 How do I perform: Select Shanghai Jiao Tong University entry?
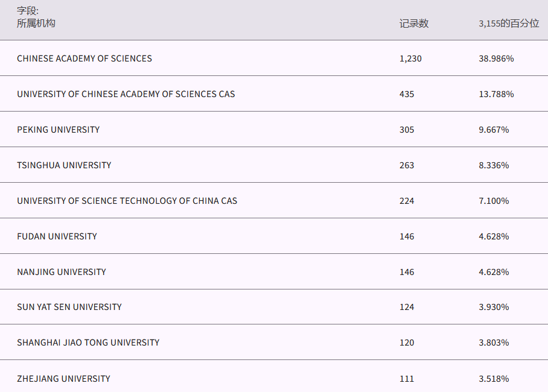pos(88,343)
